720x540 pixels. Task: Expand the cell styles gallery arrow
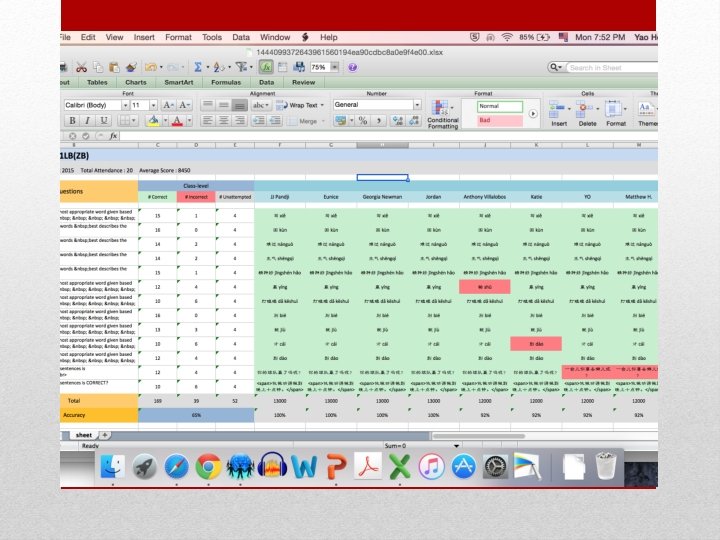click(533, 113)
